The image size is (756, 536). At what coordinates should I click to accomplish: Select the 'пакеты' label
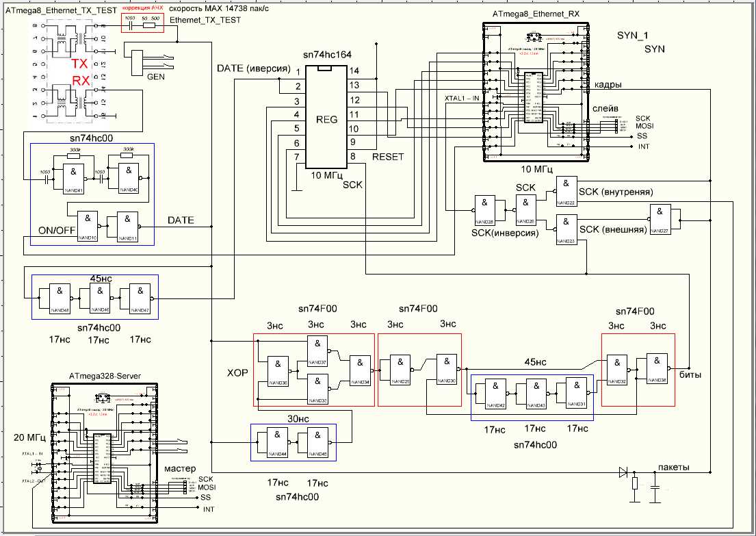point(673,467)
